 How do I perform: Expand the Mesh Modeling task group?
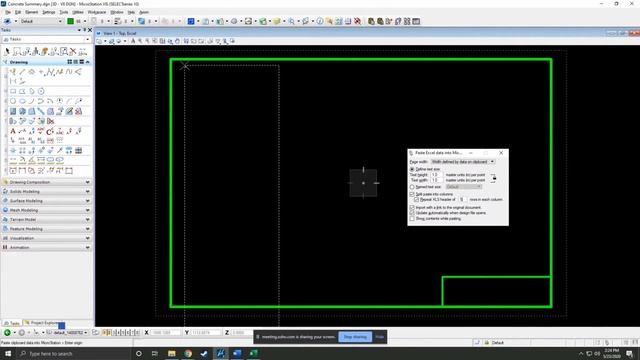pos(46,210)
